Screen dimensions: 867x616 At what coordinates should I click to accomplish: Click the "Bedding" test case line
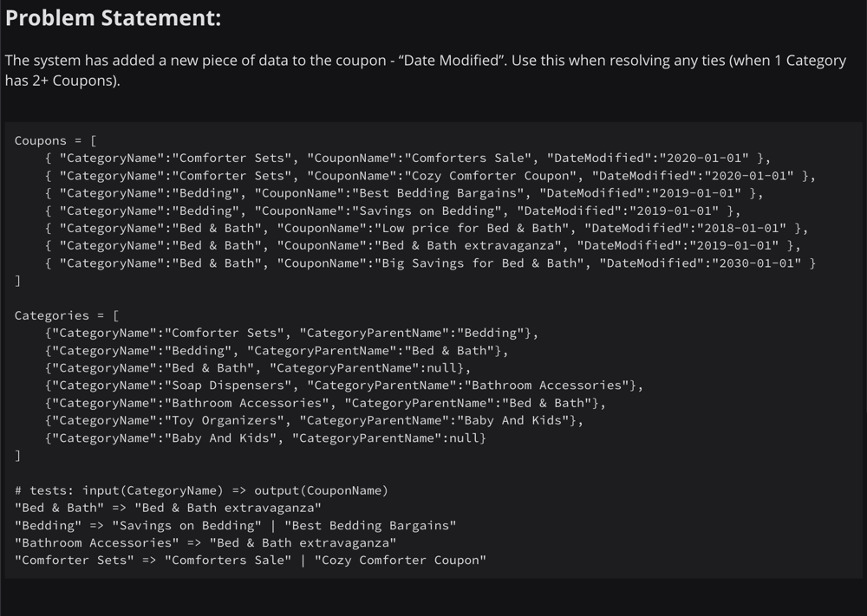click(x=236, y=525)
